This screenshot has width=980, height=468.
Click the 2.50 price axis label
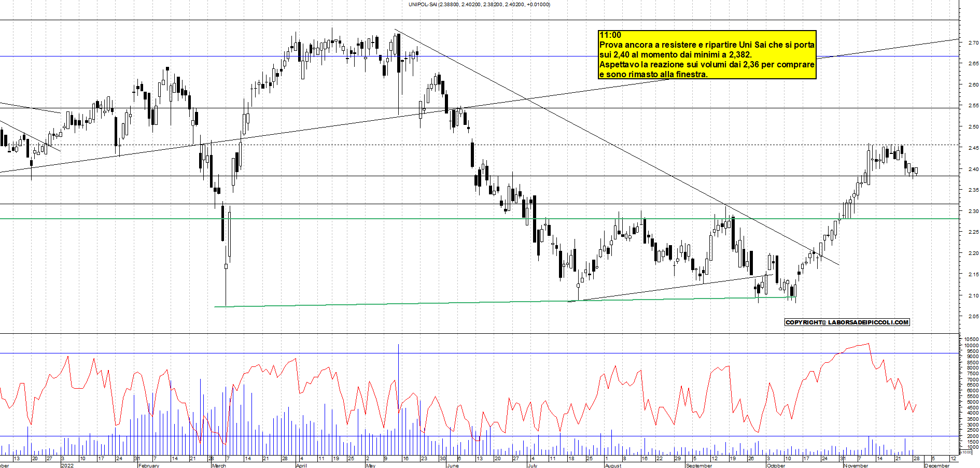pyautogui.click(x=973, y=126)
